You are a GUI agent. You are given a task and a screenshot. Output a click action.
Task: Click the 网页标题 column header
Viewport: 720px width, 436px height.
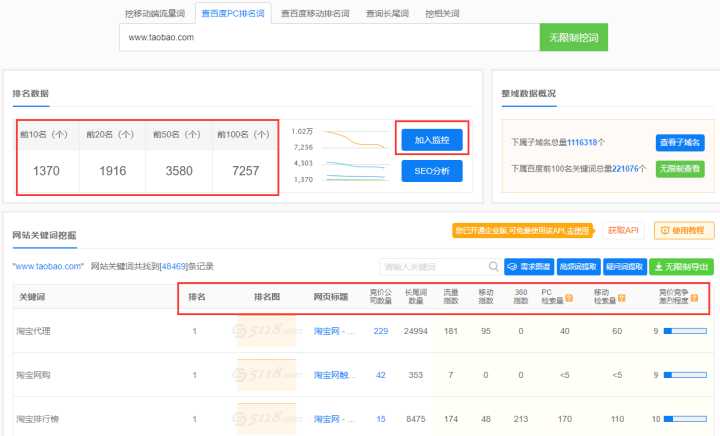pos(331,297)
